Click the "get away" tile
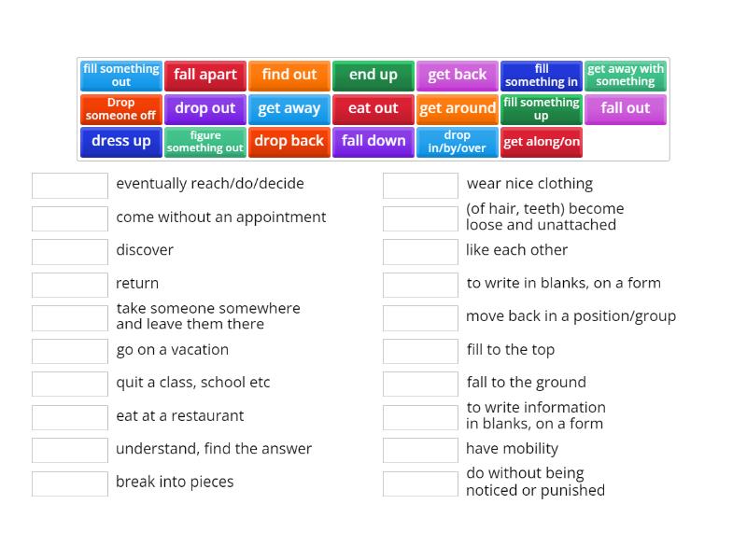Image resolution: width=747 pixels, height=560 pixels. point(289,109)
